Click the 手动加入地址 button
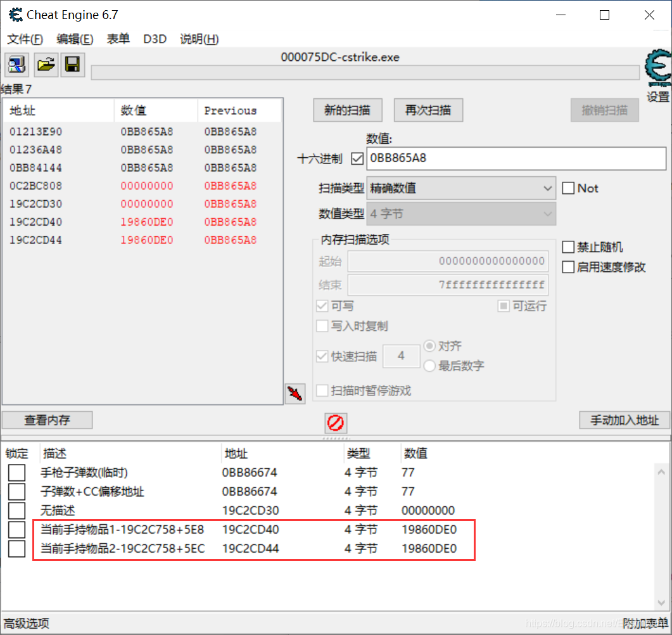 (x=624, y=420)
